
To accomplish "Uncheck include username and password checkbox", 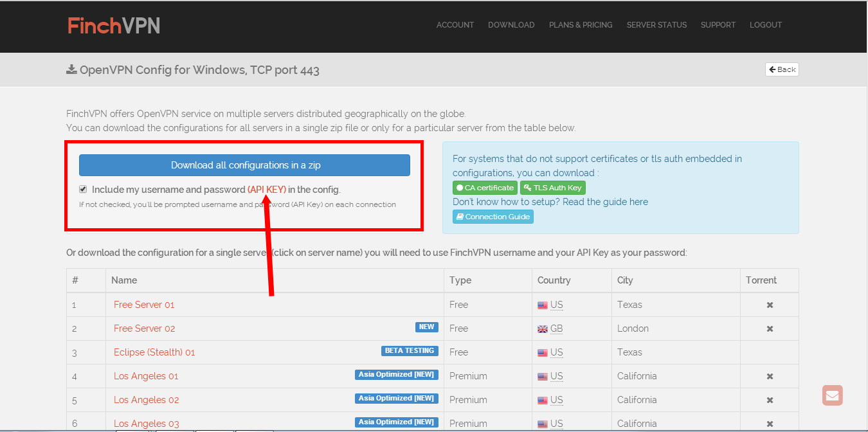I will click(x=83, y=190).
